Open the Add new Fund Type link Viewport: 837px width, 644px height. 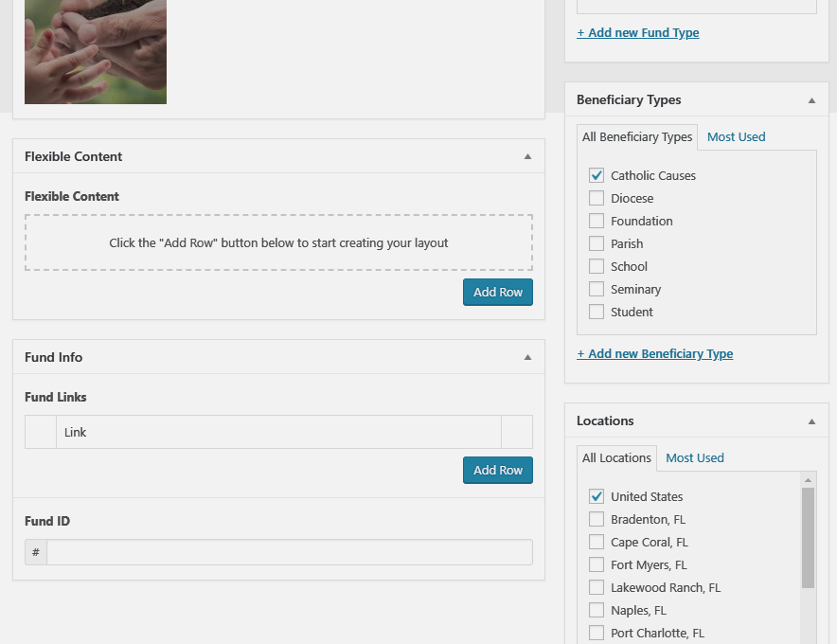638,32
